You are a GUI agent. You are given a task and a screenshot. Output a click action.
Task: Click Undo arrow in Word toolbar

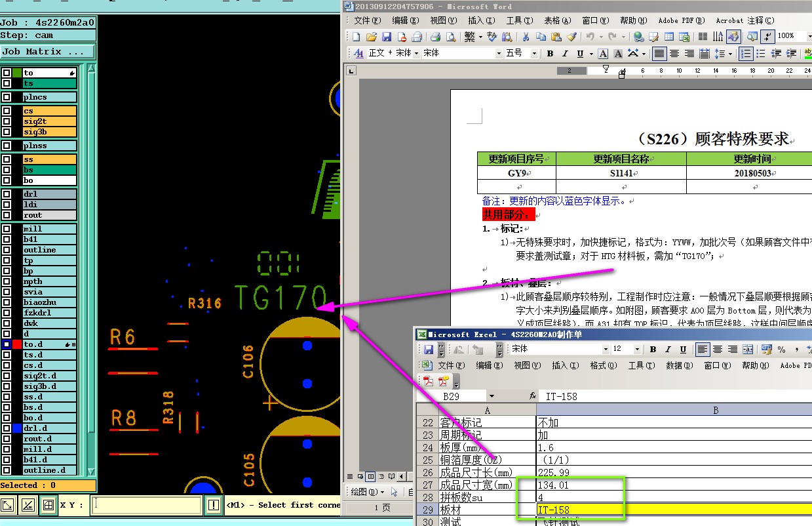(x=590, y=37)
